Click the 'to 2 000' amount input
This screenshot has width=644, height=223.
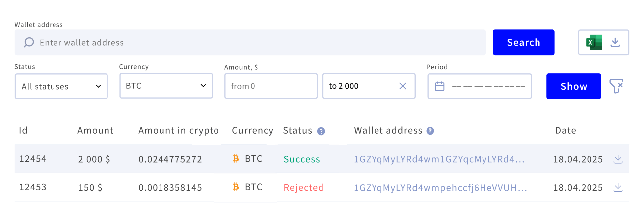[359, 86]
